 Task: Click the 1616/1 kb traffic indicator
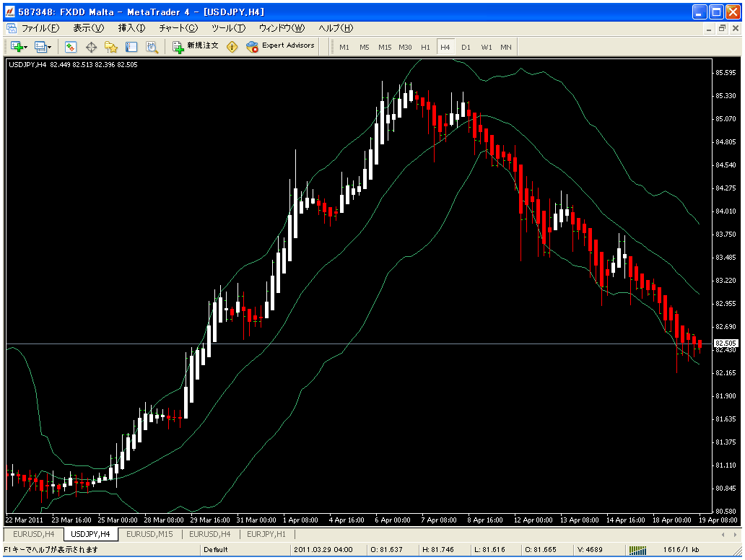[681, 550]
